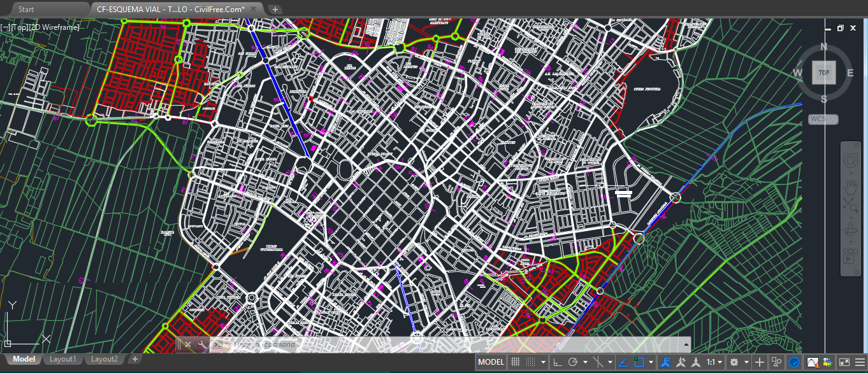Open the status bar Customization hamburger menu
Screen dimensions: 868x373
pos(859,362)
